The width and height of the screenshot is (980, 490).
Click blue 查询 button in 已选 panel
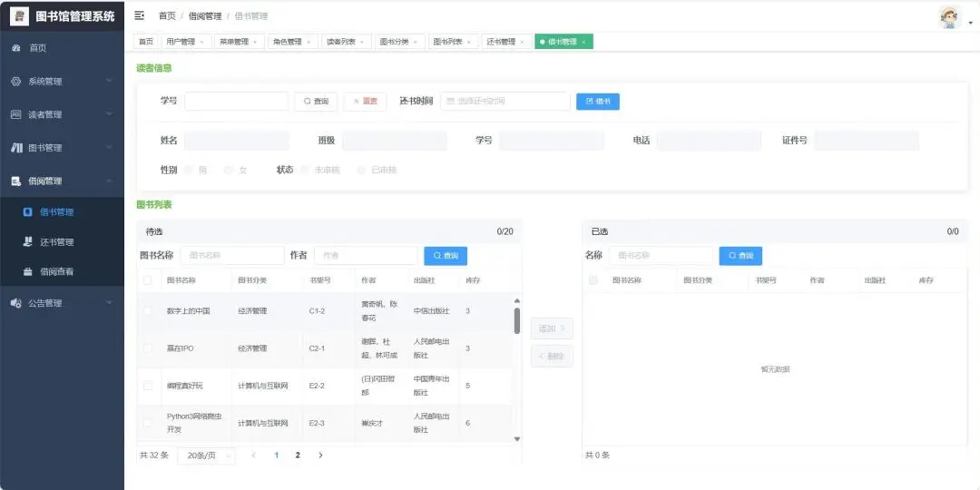(x=740, y=256)
